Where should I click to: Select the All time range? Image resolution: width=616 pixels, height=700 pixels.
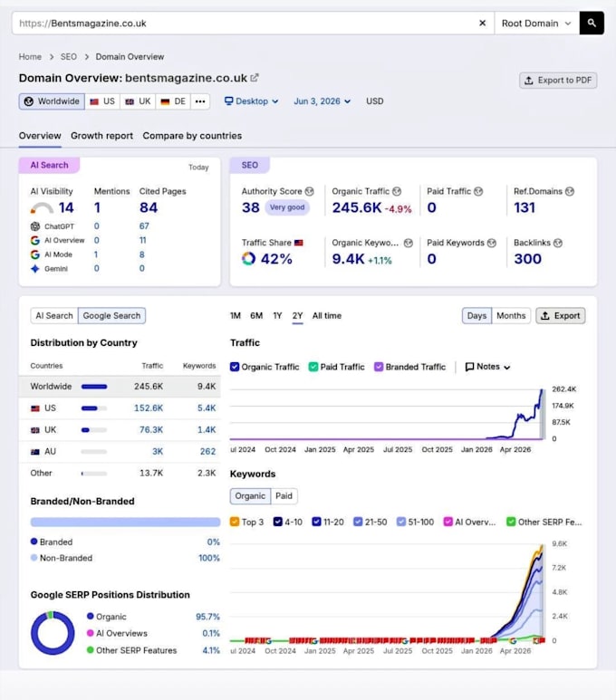tap(327, 316)
